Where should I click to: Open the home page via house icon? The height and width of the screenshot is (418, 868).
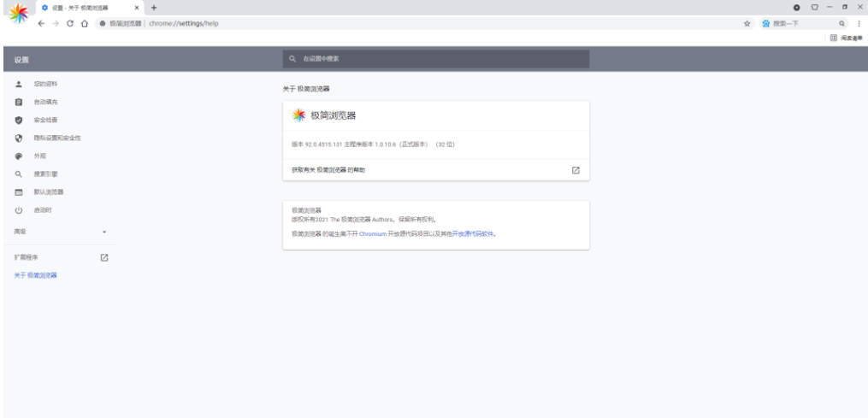pyautogui.click(x=85, y=23)
